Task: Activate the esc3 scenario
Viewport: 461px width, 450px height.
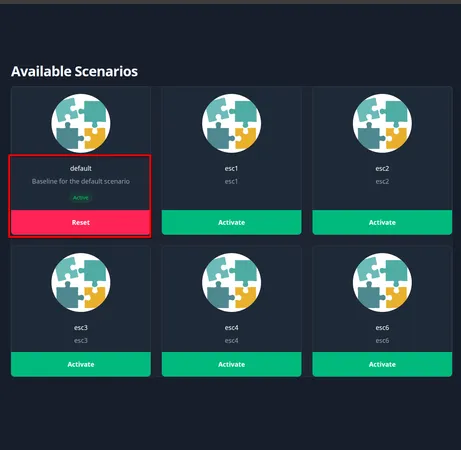Action: (x=81, y=364)
